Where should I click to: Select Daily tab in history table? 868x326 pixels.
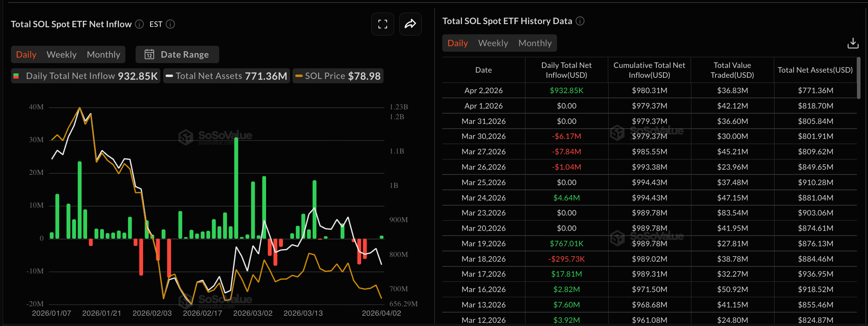[457, 43]
